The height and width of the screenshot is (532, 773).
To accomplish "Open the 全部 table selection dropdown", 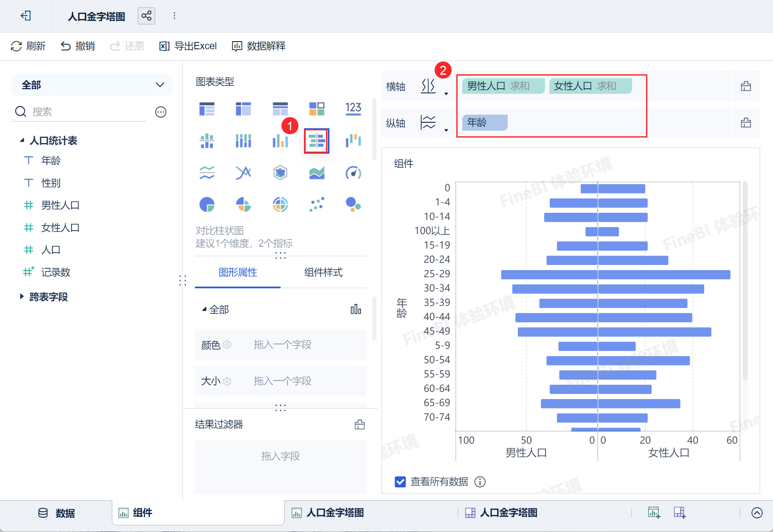I will [x=92, y=85].
